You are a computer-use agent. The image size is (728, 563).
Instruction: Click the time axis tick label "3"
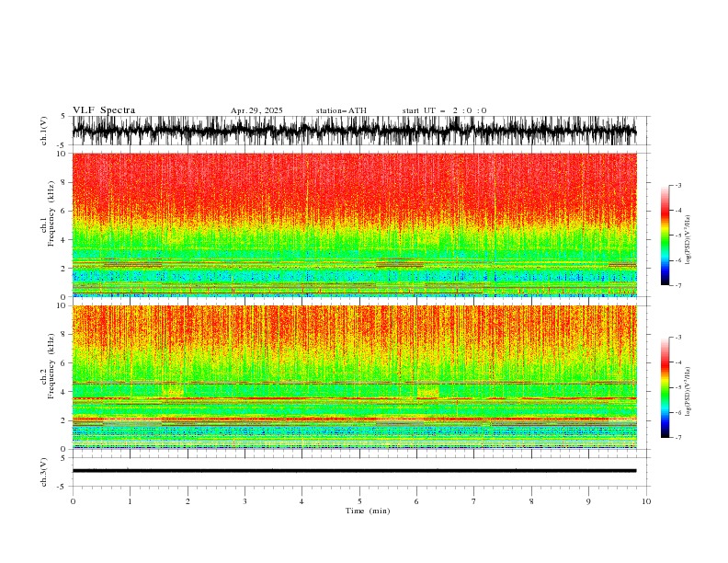tap(245, 501)
